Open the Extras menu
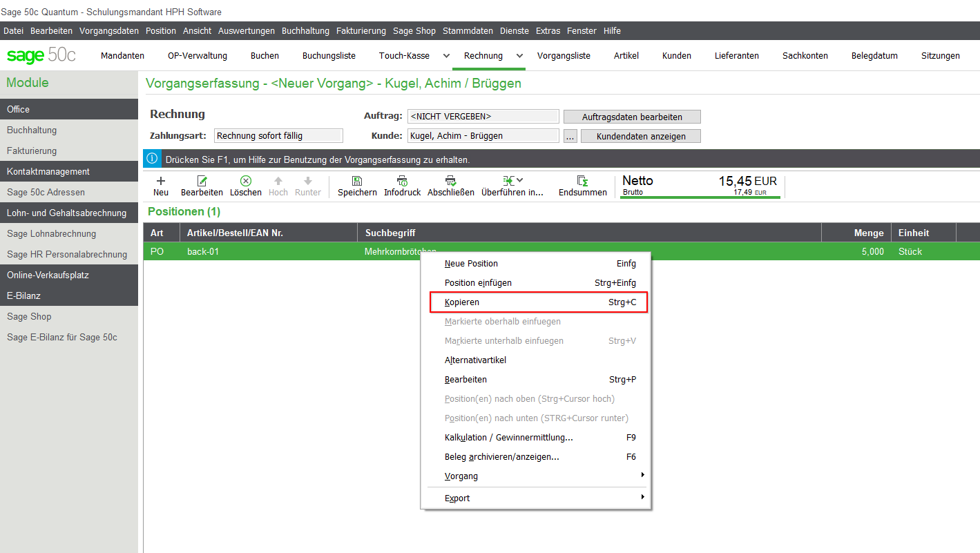The width and height of the screenshot is (980, 553). tap(548, 31)
